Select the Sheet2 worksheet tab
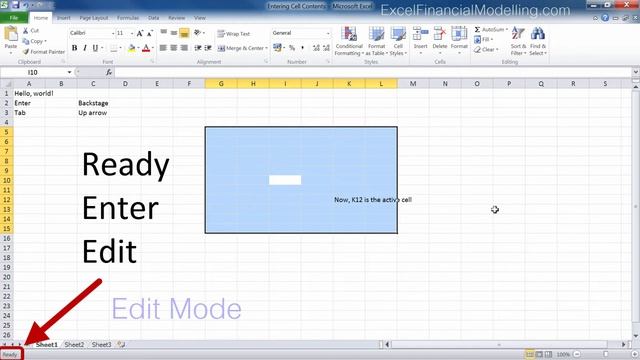 [x=74, y=344]
